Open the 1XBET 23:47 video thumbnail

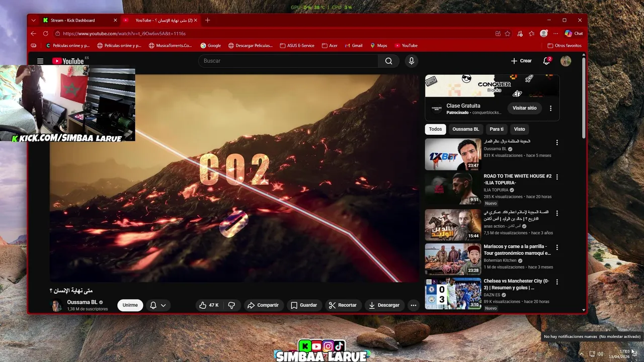point(453,154)
